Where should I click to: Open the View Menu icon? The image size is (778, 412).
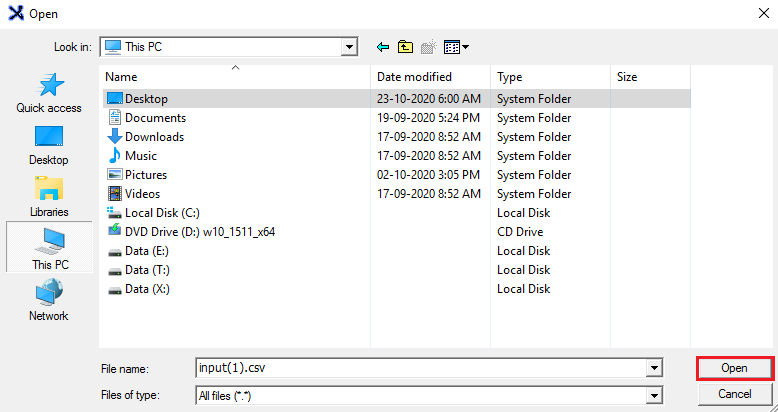(x=456, y=47)
